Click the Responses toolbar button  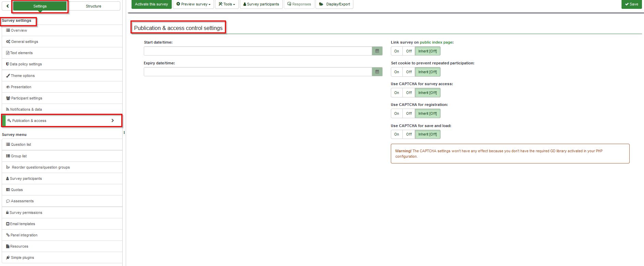pyautogui.click(x=299, y=4)
